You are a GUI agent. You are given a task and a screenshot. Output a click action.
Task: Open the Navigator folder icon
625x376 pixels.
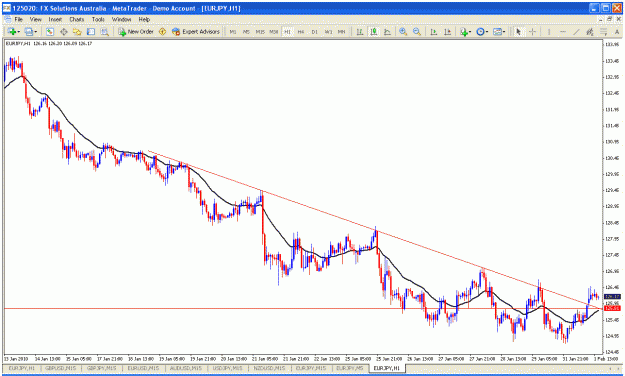tap(77, 31)
